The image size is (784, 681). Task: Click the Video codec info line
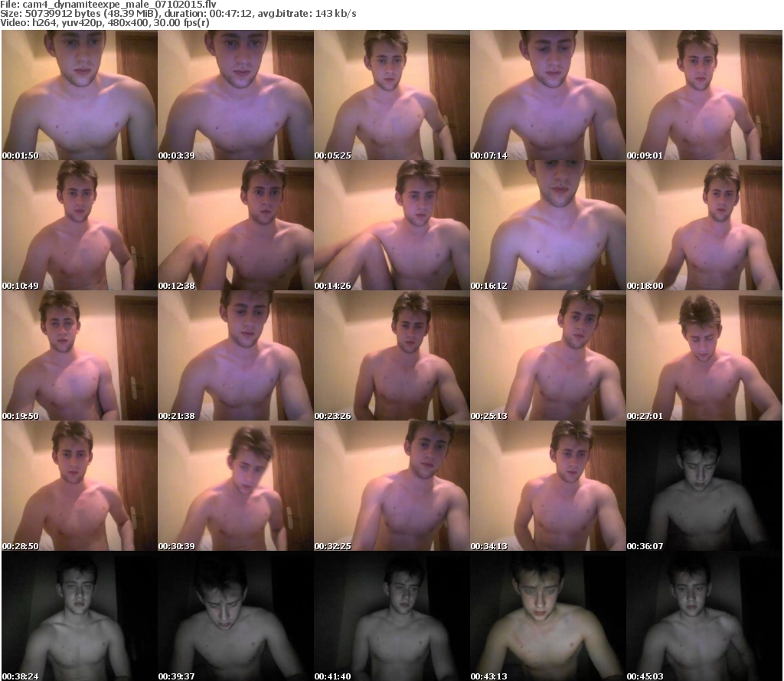click(x=105, y=23)
